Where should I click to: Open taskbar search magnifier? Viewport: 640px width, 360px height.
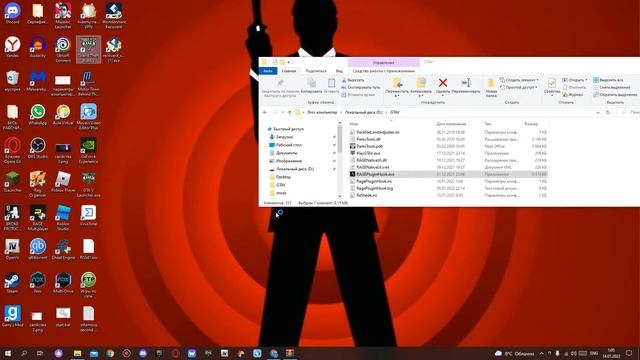24,353
